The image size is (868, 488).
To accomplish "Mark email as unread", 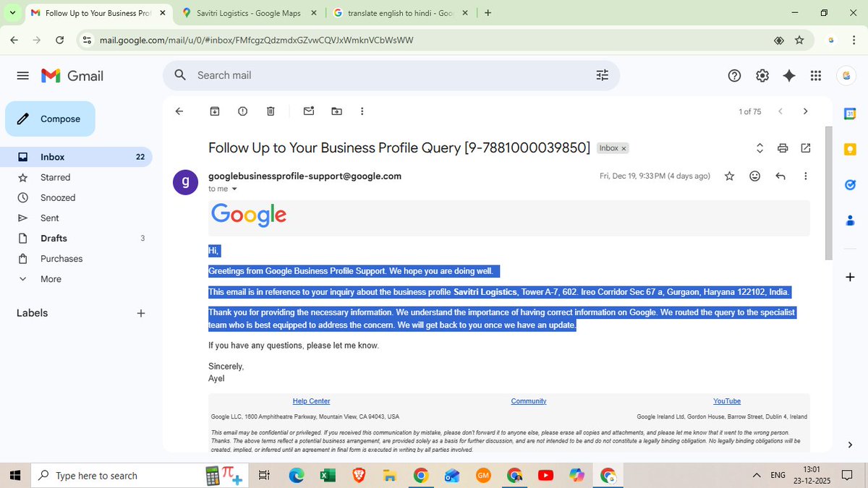I will [309, 111].
